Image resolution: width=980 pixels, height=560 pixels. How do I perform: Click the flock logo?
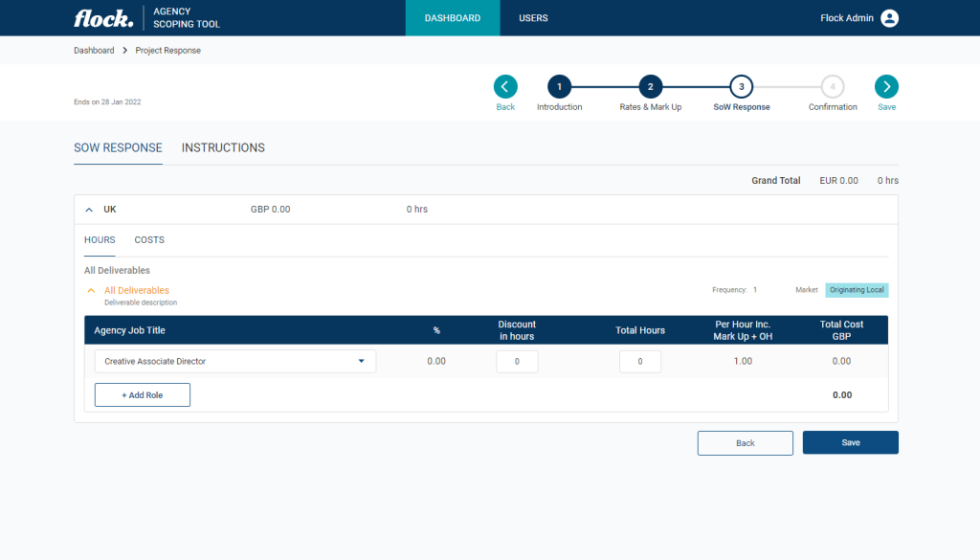(103, 18)
